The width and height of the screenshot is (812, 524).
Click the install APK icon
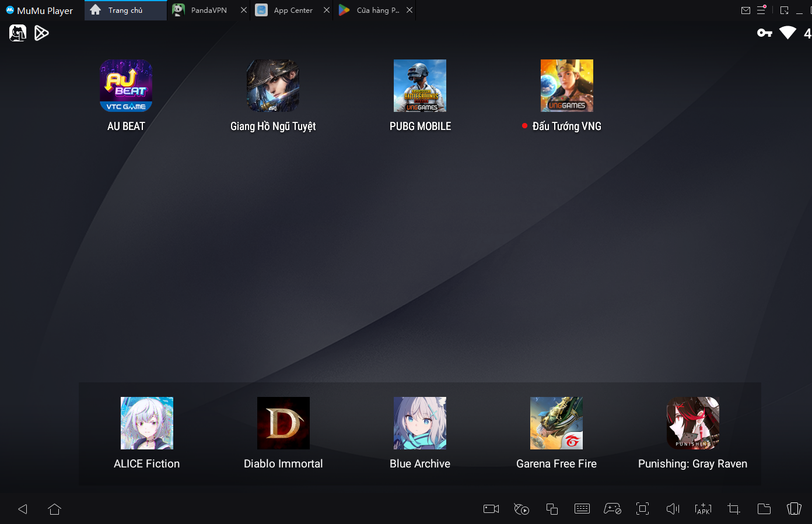pos(703,509)
